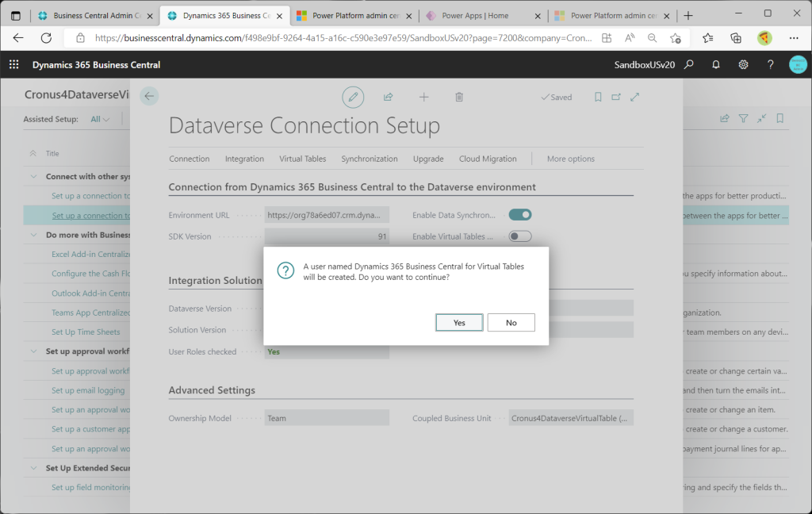Open the browser collections icon
The width and height of the screenshot is (812, 514).
pos(736,38)
